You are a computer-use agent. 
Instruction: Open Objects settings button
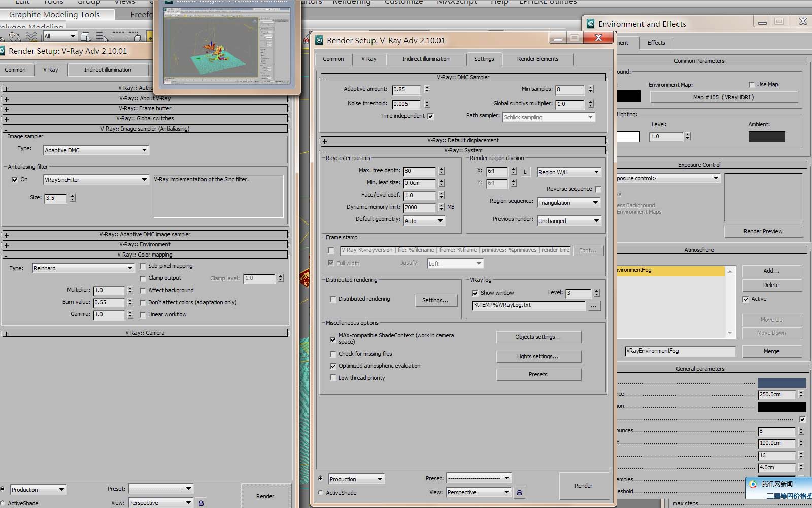(538, 337)
